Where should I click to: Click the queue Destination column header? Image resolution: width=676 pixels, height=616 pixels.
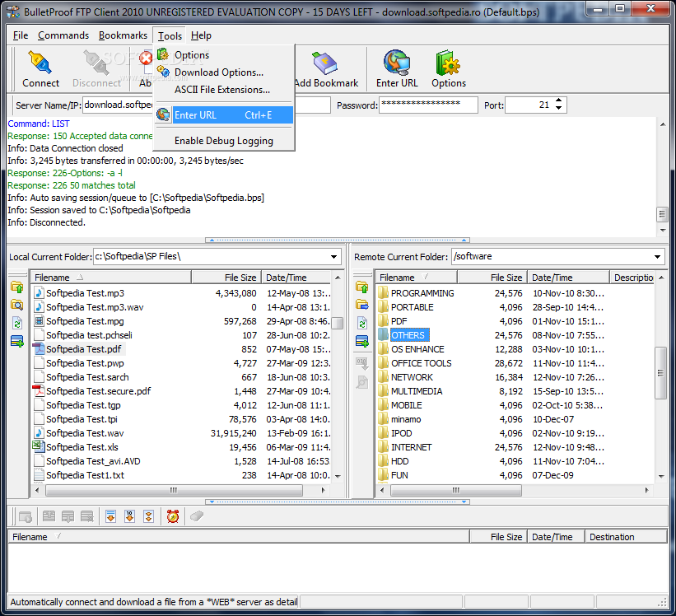[626, 537]
